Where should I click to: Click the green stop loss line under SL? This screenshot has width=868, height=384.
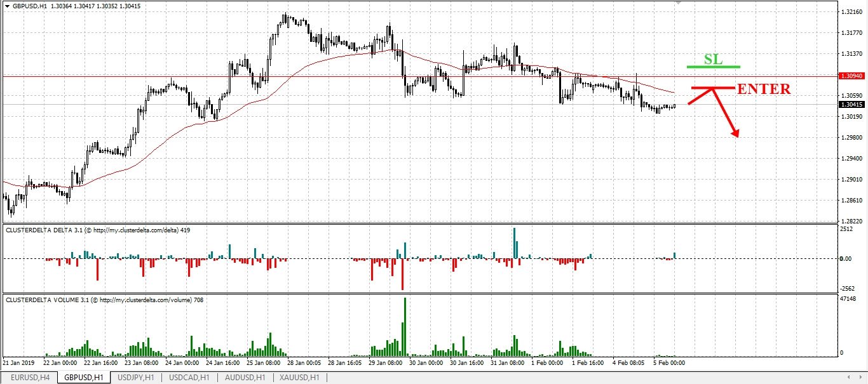(x=714, y=67)
